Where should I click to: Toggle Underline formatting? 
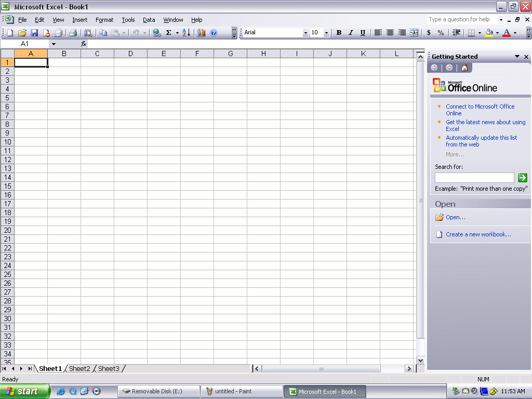tap(363, 33)
